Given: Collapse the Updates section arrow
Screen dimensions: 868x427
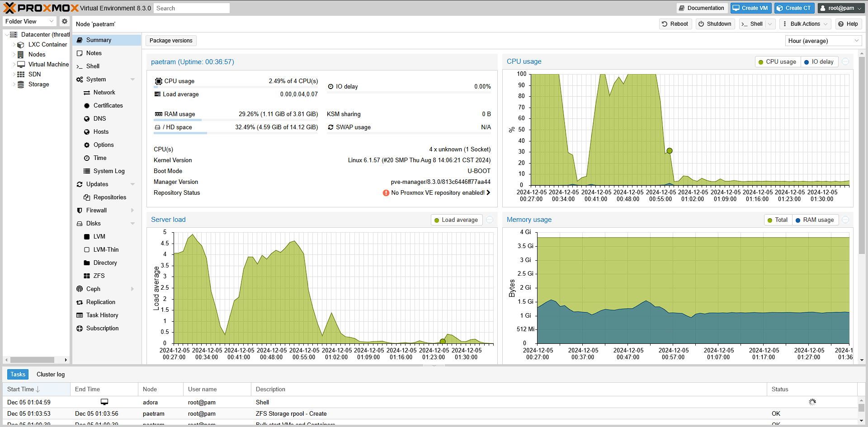Looking at the screenshot, I should pyautogui.click(x=132, y=184).
